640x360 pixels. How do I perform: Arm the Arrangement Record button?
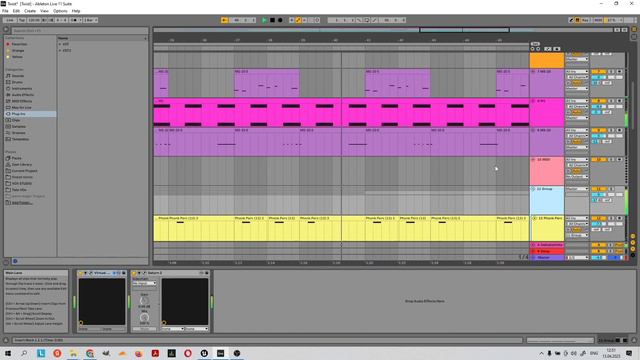280,20
